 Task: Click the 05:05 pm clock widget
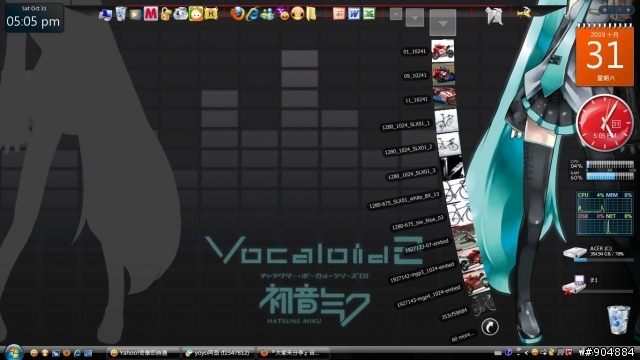click(x=33, y=18)
